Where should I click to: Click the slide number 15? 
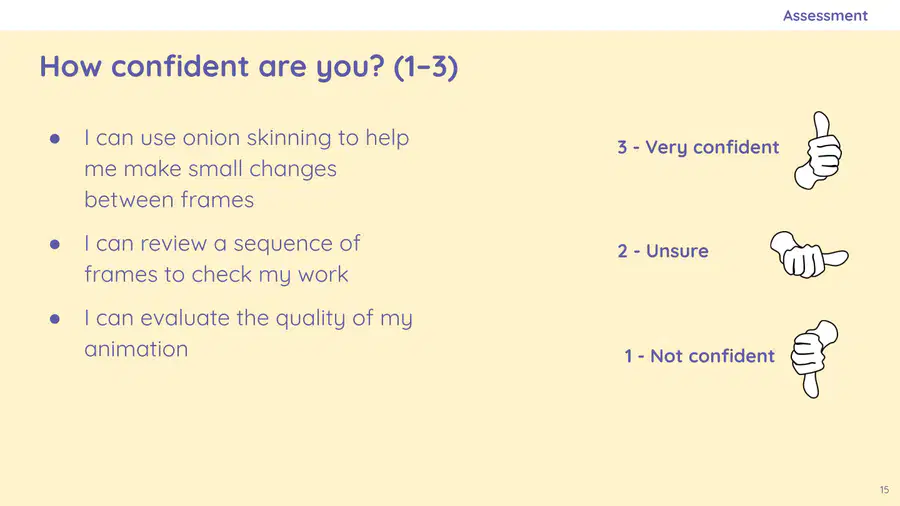[885, 490]
